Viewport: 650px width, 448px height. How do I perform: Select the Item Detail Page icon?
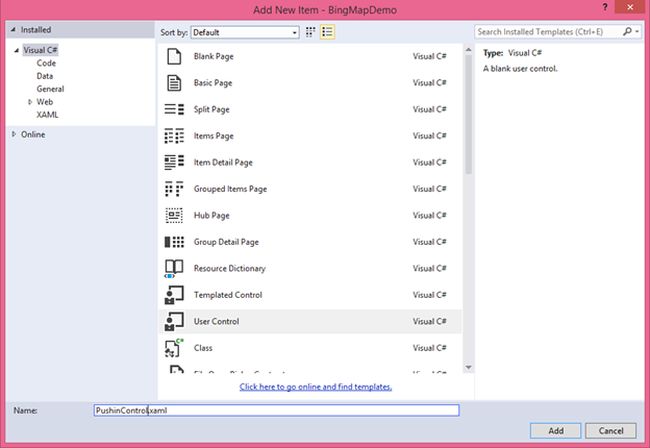[174, 162]
